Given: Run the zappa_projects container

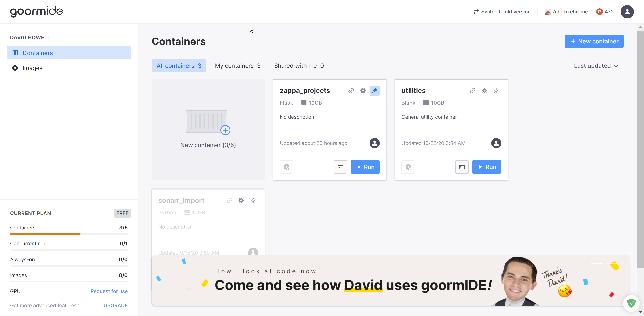Looking at the screenshot, I should click(365, 167).
